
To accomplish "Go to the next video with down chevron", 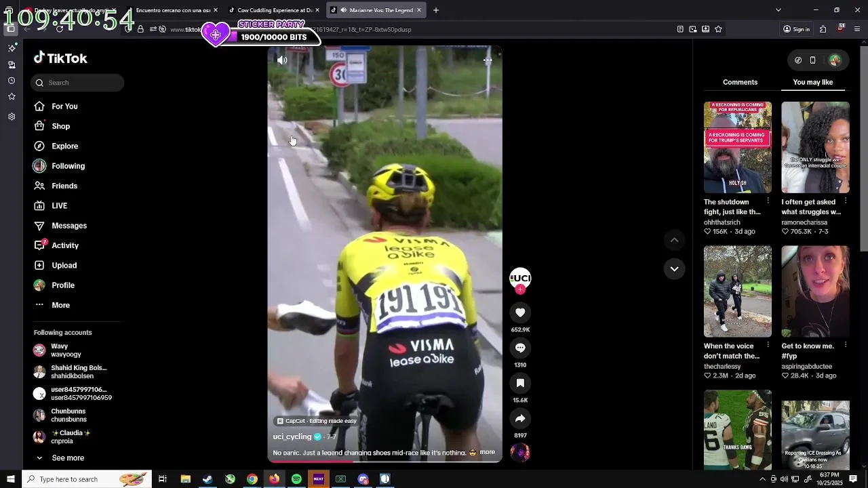I will click(674, 269).
